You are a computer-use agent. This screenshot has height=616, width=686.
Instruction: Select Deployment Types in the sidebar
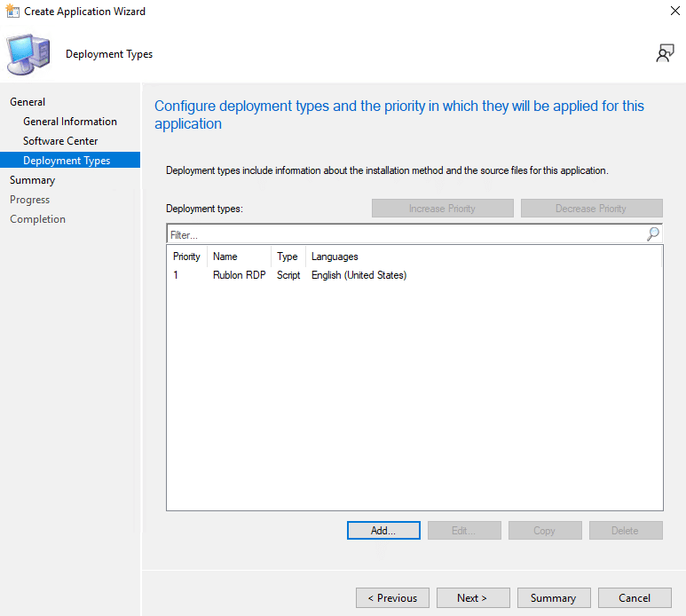coord(67,161)
